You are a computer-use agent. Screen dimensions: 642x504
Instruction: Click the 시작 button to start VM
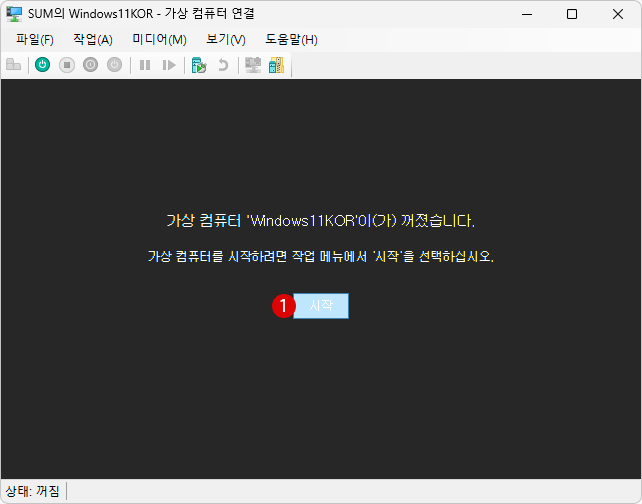(x=321, y=306)
